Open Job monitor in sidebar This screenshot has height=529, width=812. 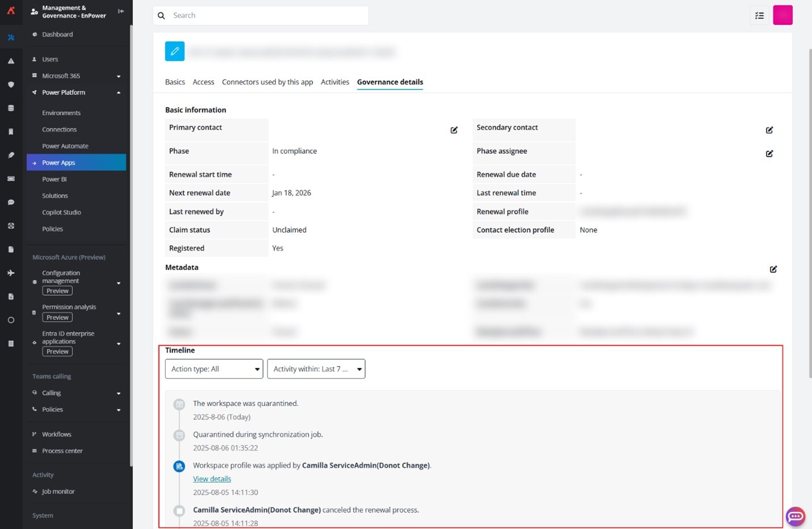pos(58,492)
